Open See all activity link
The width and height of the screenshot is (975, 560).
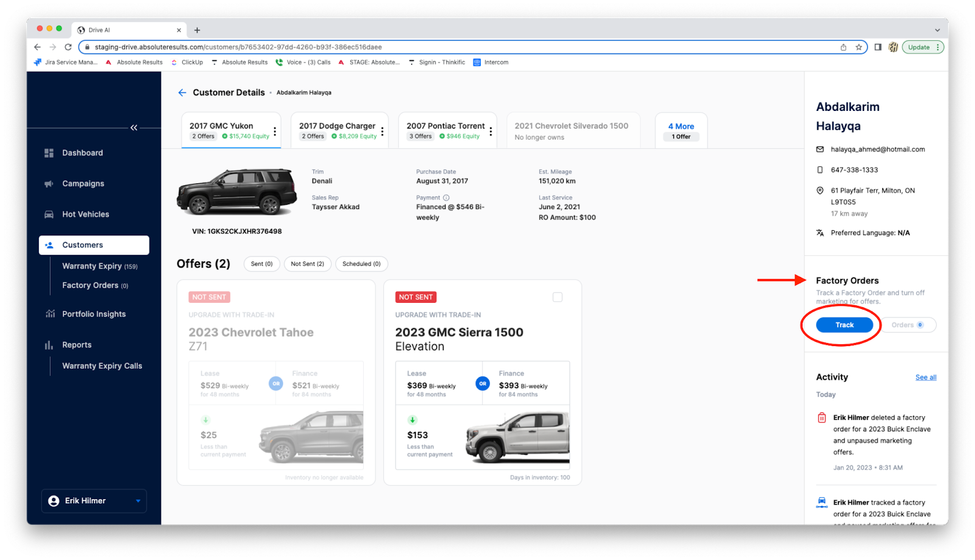click(925, 377)
